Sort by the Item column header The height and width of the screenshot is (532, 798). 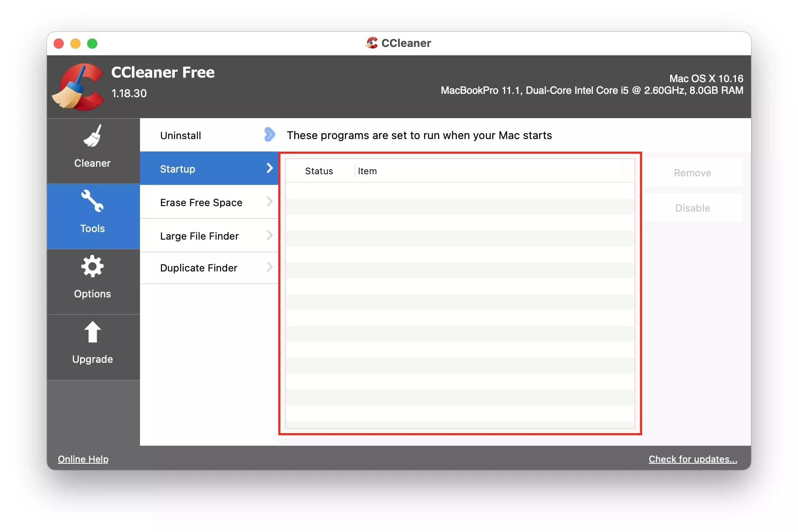(495, 171)
